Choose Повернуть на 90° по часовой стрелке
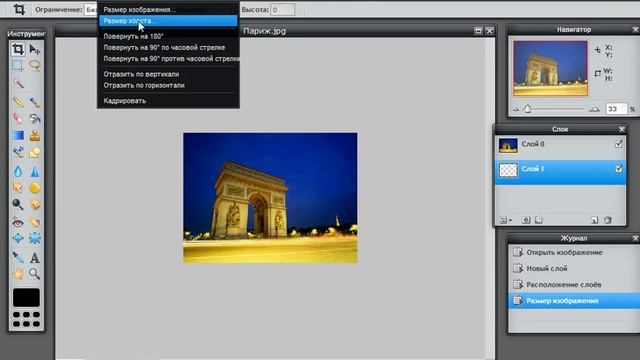 (168, 47)
